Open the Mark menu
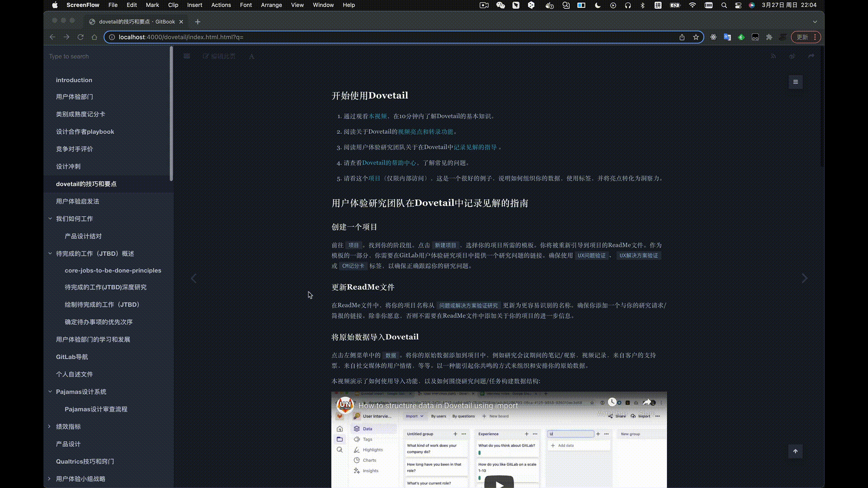Image resolution: width=868 pixels, height=488 pixels. (x=152, y=5)
